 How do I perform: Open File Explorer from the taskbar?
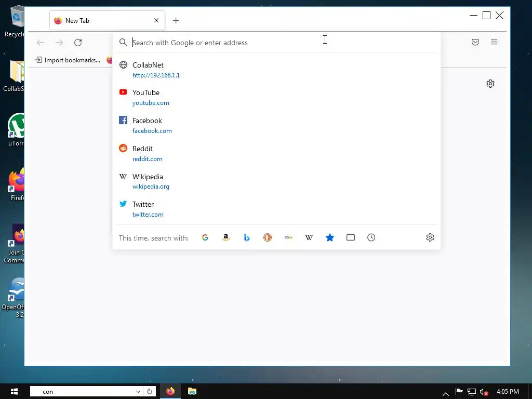(x=192, y=392)
